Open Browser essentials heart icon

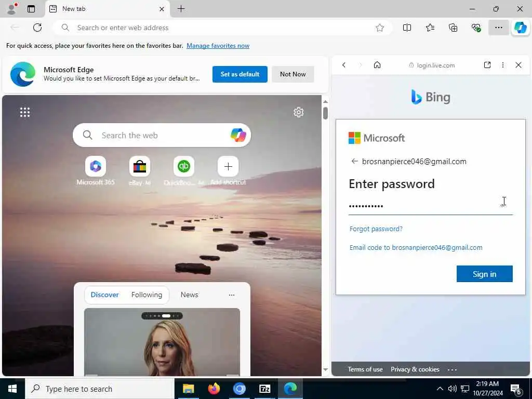pos(476,28)
